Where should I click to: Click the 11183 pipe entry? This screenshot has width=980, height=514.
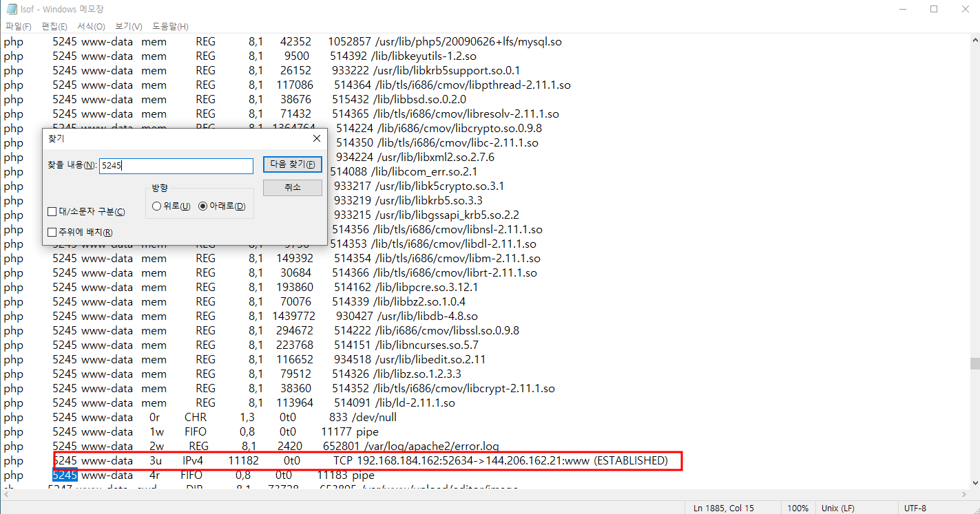click(346, 475)
